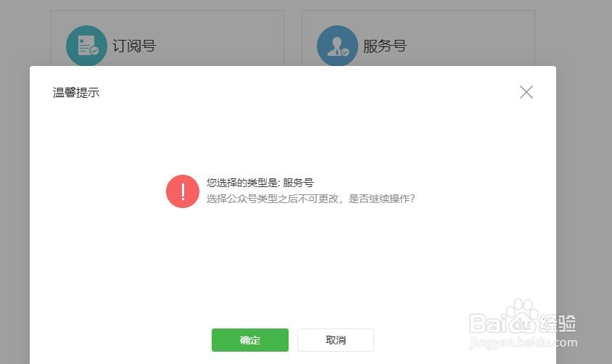The height and width of the screenshot is (364, 612).
Task: Confirm with the green 确定 button
Action: tap(249, 340)
